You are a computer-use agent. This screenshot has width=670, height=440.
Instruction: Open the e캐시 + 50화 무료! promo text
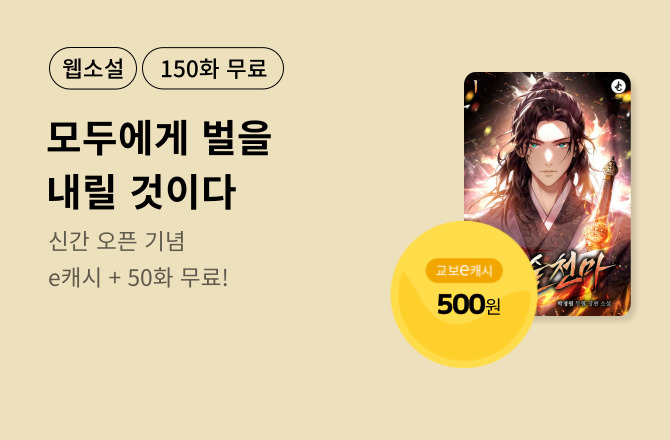pos(138,278)
